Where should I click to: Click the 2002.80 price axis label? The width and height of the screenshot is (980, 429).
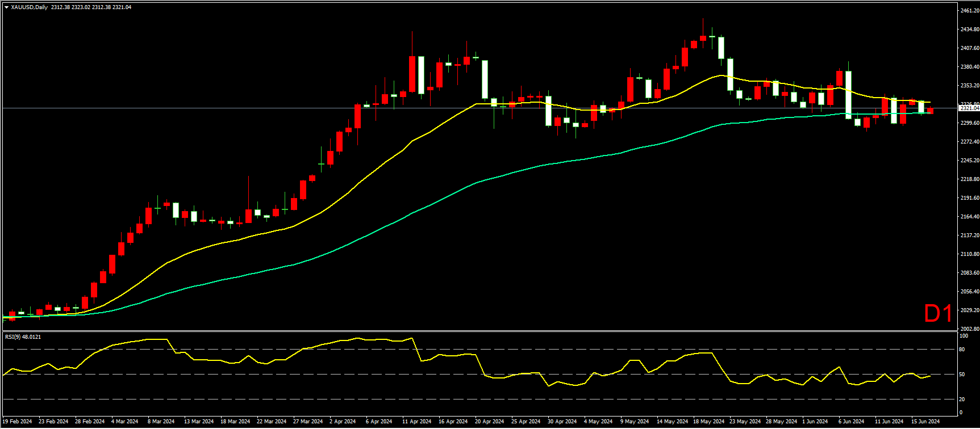pyautogui.click(x=969, y=329)
